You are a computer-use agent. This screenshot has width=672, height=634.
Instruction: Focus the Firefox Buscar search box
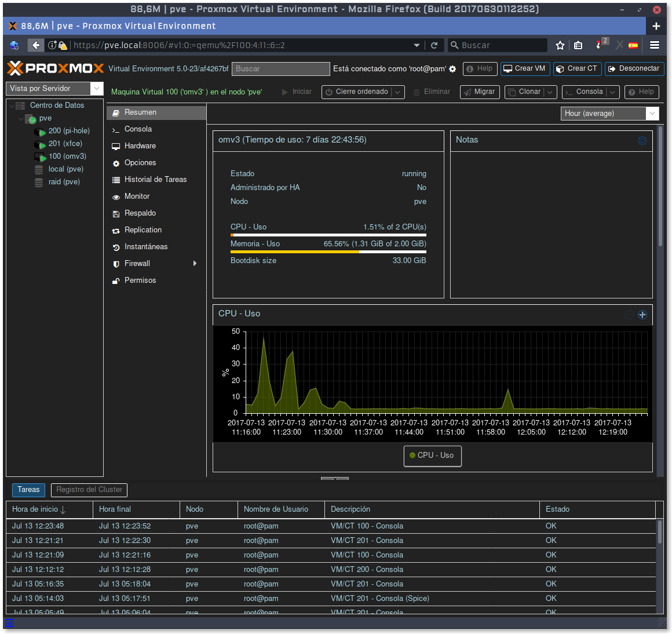coord(498,45)
